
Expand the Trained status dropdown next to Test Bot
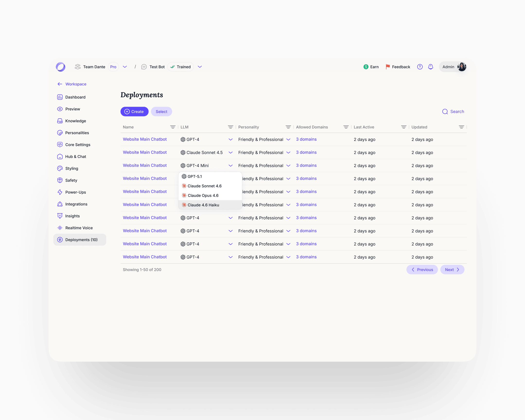(200, 67)
